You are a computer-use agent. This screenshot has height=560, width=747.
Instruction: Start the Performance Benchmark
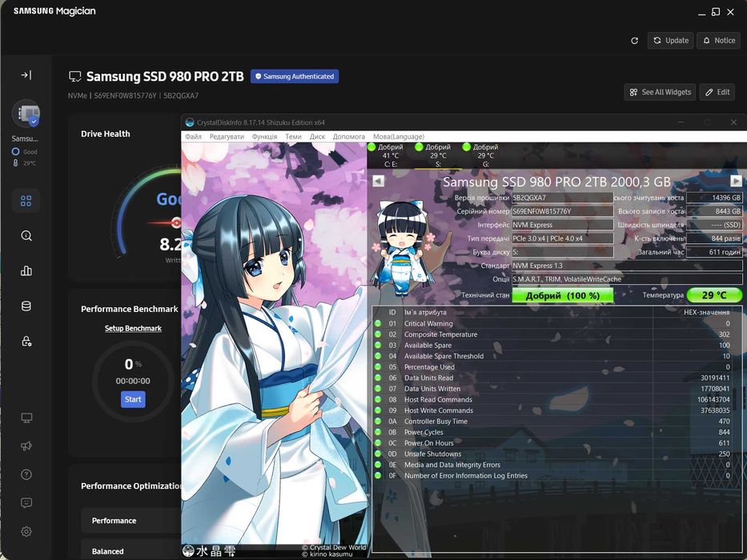tap(133, 399)
